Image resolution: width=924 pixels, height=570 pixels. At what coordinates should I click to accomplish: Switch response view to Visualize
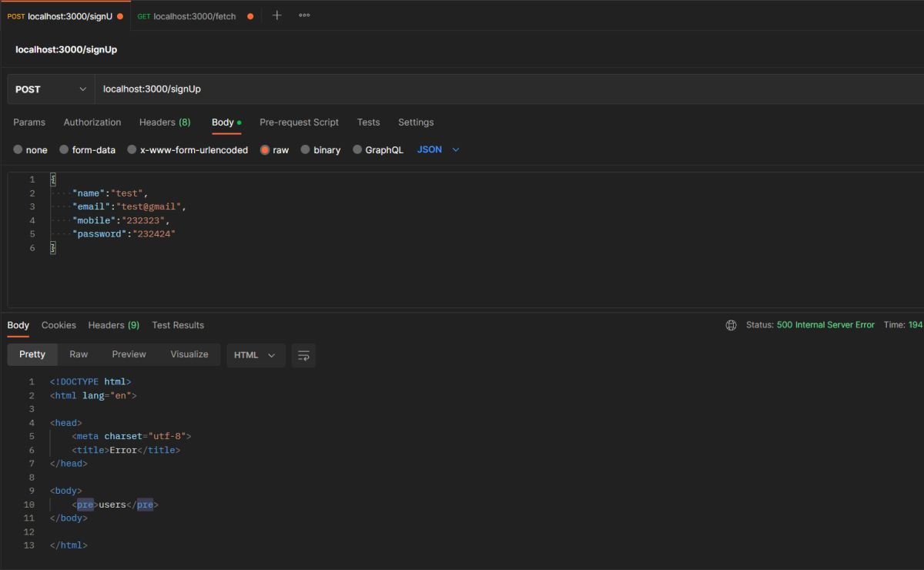(x=189, y=354)
